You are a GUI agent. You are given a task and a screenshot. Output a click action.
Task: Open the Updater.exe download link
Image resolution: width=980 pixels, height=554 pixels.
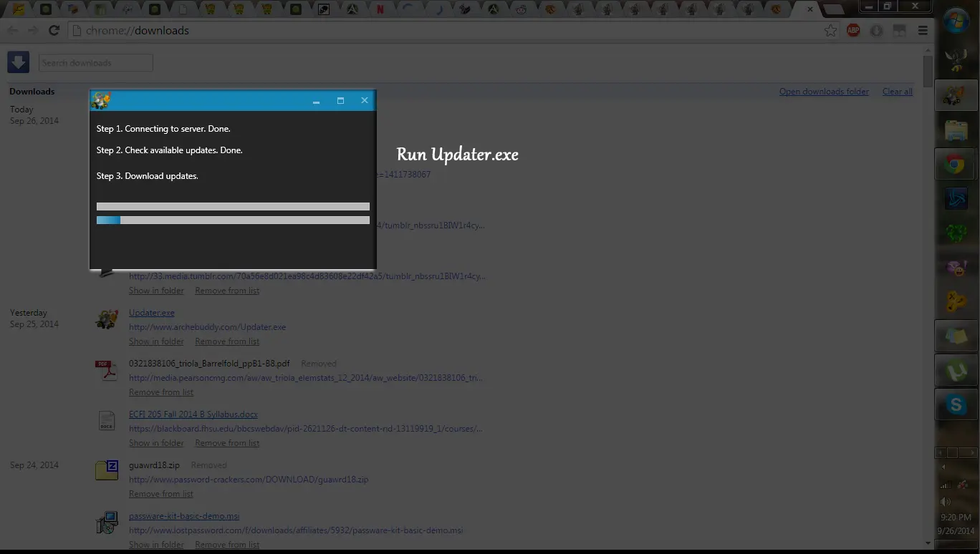tap(151, 313)
